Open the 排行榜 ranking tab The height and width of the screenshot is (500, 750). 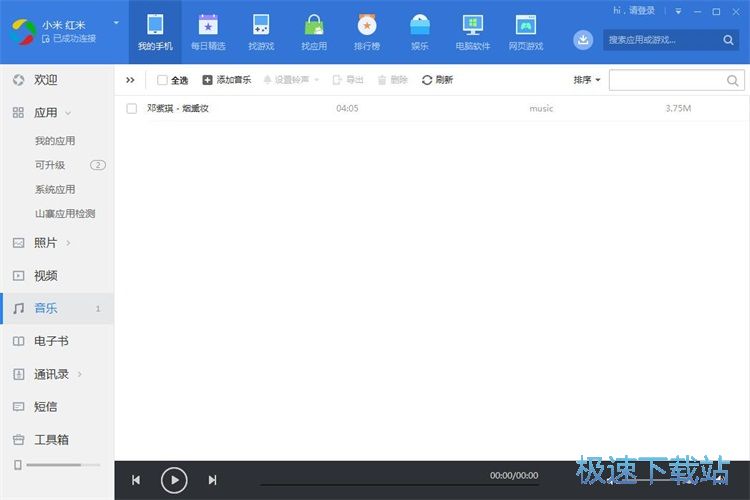367,32
